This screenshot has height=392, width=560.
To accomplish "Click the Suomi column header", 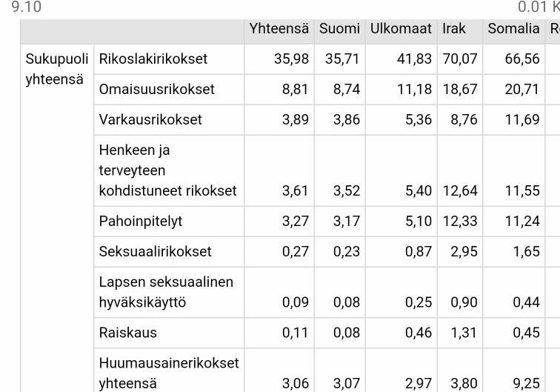I will point(339,29).
